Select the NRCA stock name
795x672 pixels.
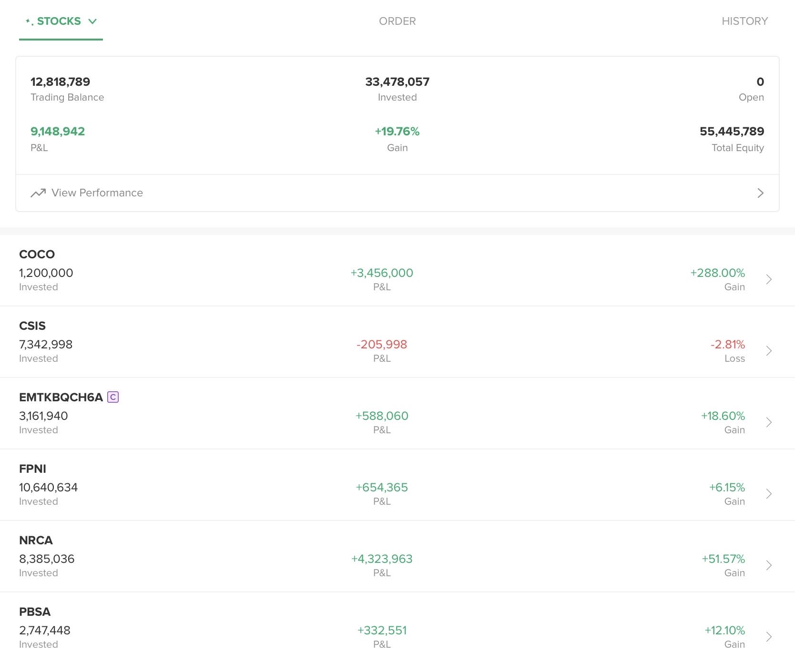click(36, 540)
